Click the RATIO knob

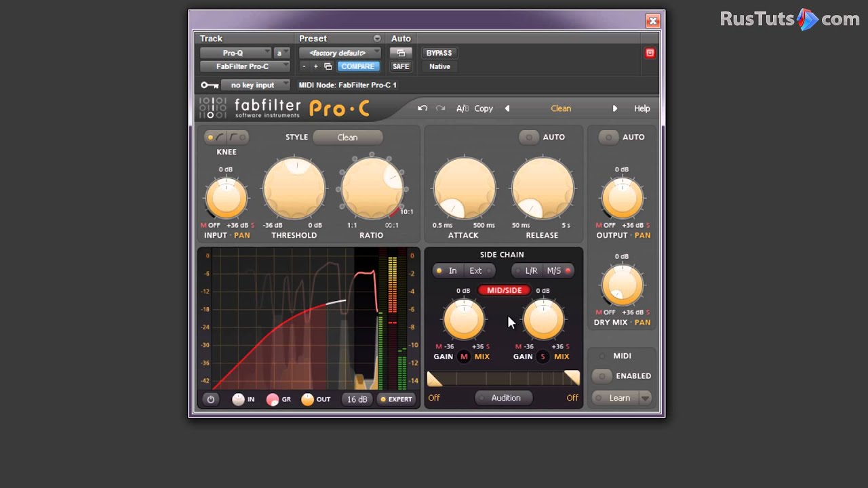(372, 189)
